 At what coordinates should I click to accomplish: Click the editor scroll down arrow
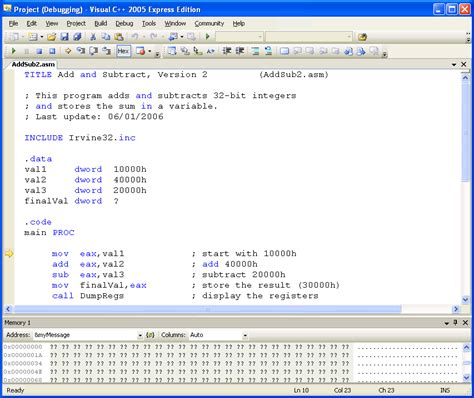[x=465, y=299]
